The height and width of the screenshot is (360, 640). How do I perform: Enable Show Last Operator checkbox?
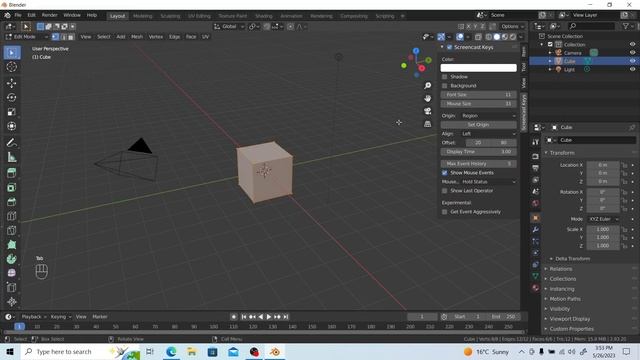(x=444, y=191)
